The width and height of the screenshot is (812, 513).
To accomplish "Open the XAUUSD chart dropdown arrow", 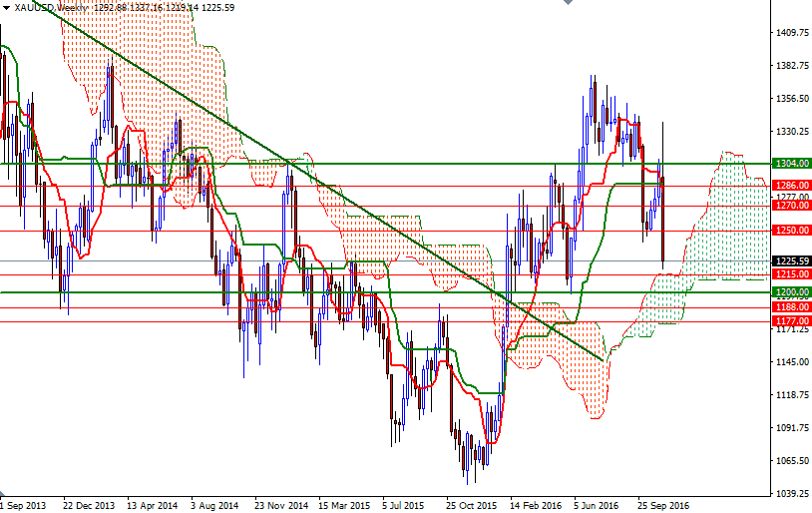I will pyautogui.click(x=6, y=8).
